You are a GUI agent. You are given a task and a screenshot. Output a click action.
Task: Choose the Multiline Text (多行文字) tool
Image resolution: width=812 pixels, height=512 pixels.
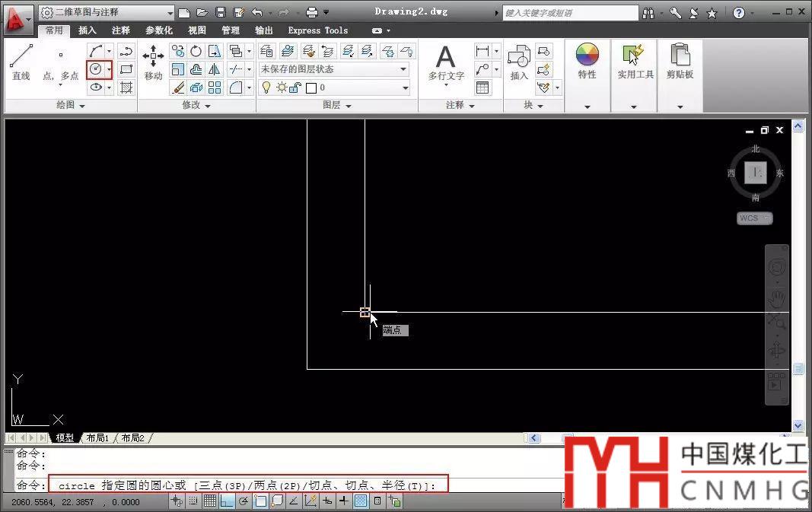click(x=445, y=61)
